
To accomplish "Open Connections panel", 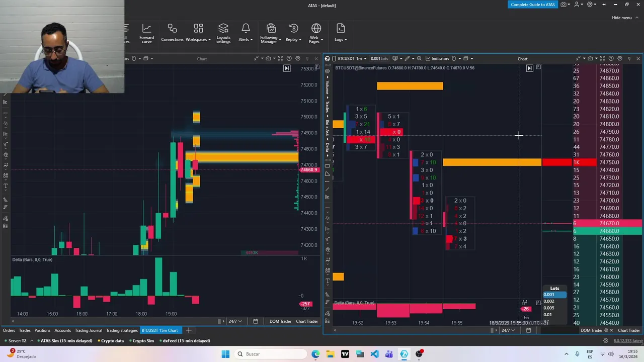I will [x=172, y=33].
